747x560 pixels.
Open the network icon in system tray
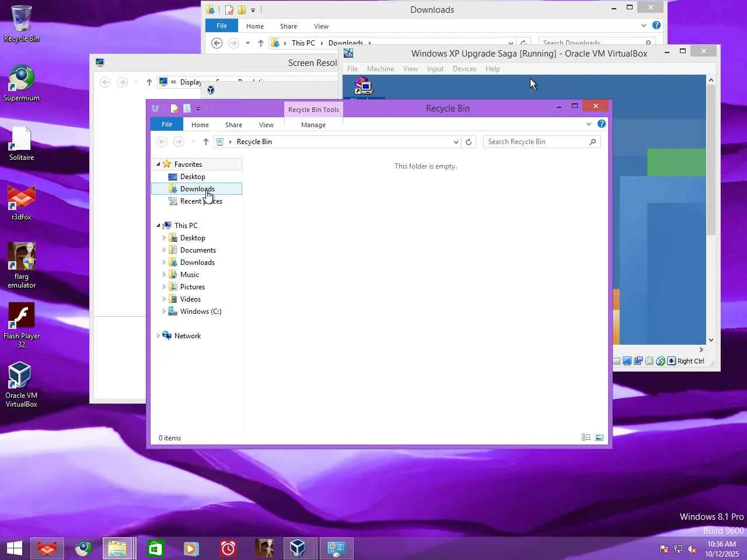[678, 549]
